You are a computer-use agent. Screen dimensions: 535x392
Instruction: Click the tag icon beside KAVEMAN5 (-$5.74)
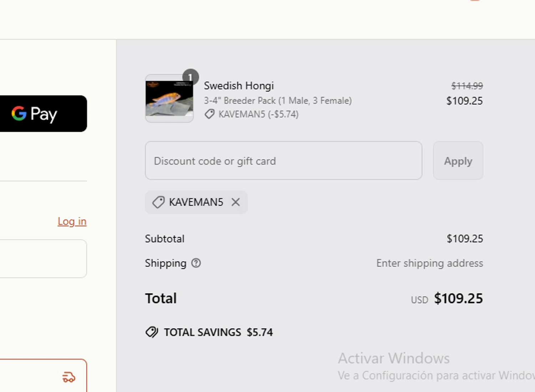tap(209, 114)
